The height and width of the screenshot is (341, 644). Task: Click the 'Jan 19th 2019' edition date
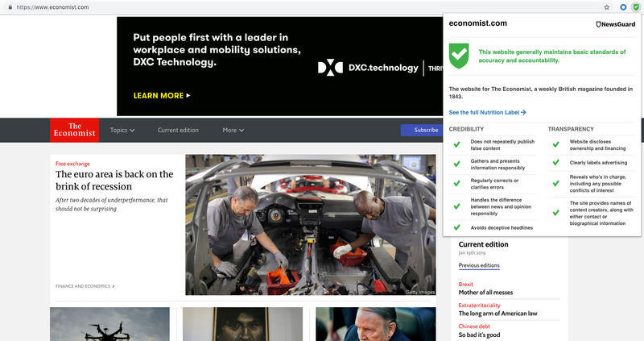[472, 253]
